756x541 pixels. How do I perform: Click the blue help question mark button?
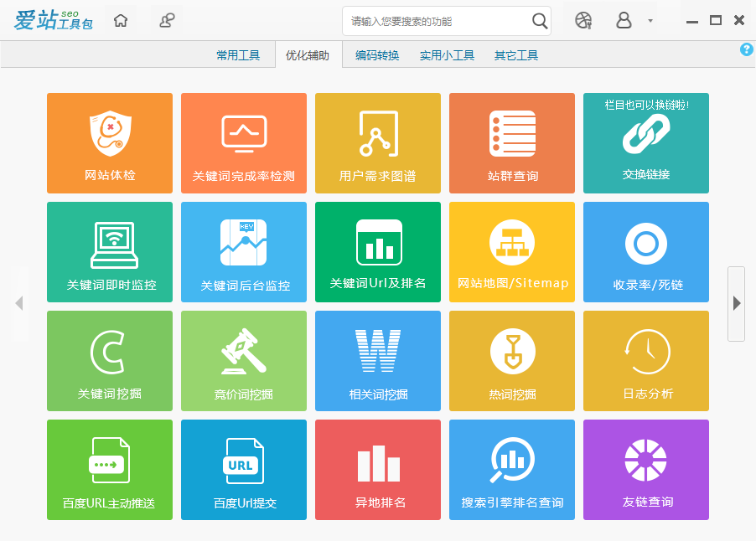tap(746, 49)
